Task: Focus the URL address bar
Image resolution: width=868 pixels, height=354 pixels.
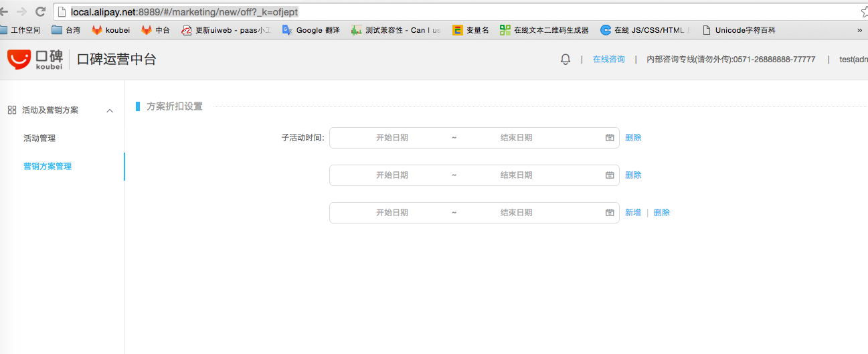Action: pos(455,11)
